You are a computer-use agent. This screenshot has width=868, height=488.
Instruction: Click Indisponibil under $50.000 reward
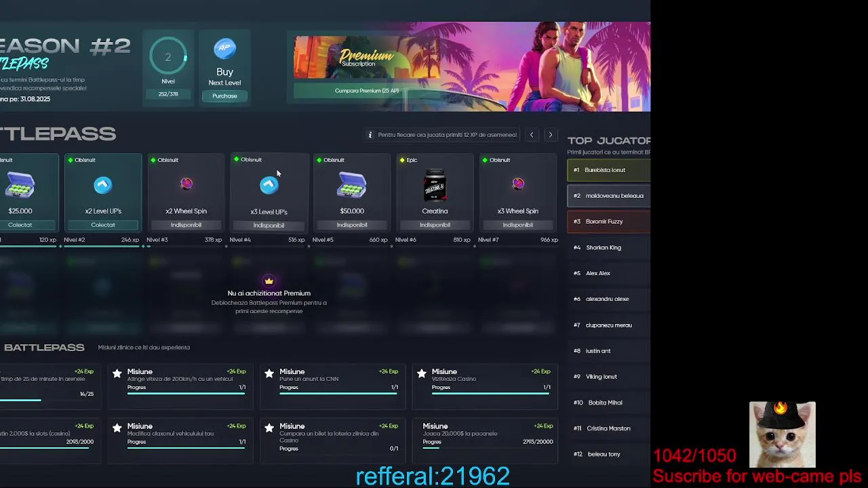(352, 225)
